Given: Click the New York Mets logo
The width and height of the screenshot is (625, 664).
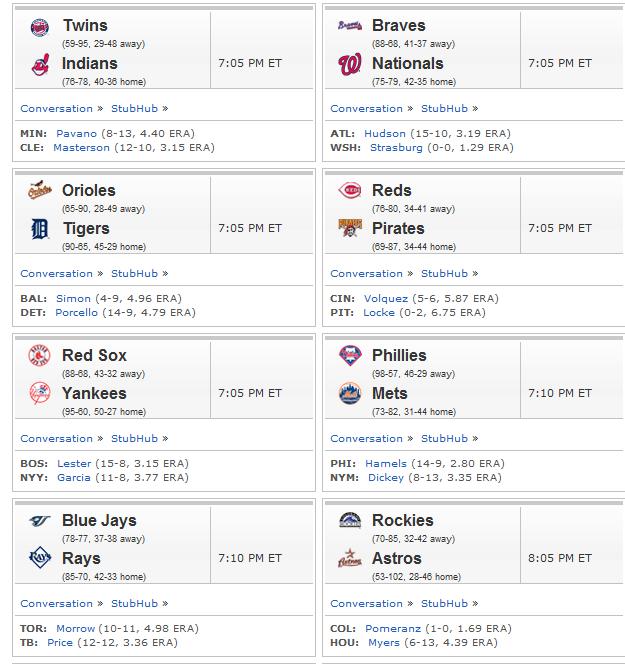Looking at the screenshot, I should pyautogui.click(x=350, y=393).
